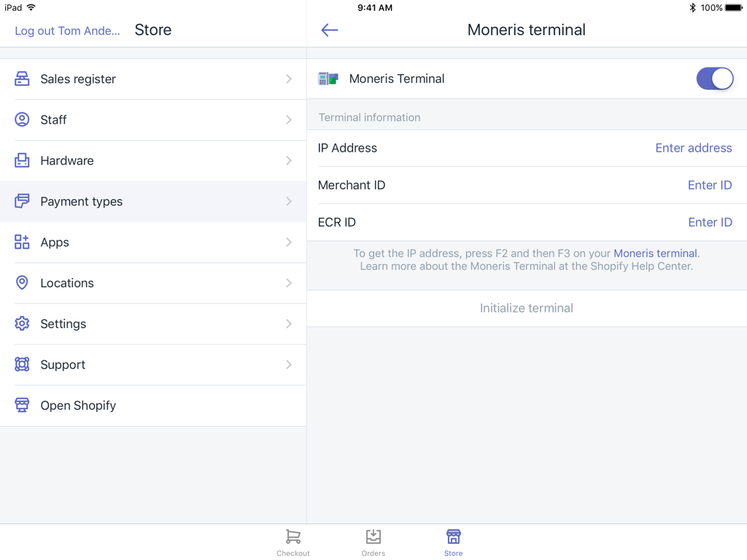Click the Open Shopify storefront icon

tap(22, 405)
